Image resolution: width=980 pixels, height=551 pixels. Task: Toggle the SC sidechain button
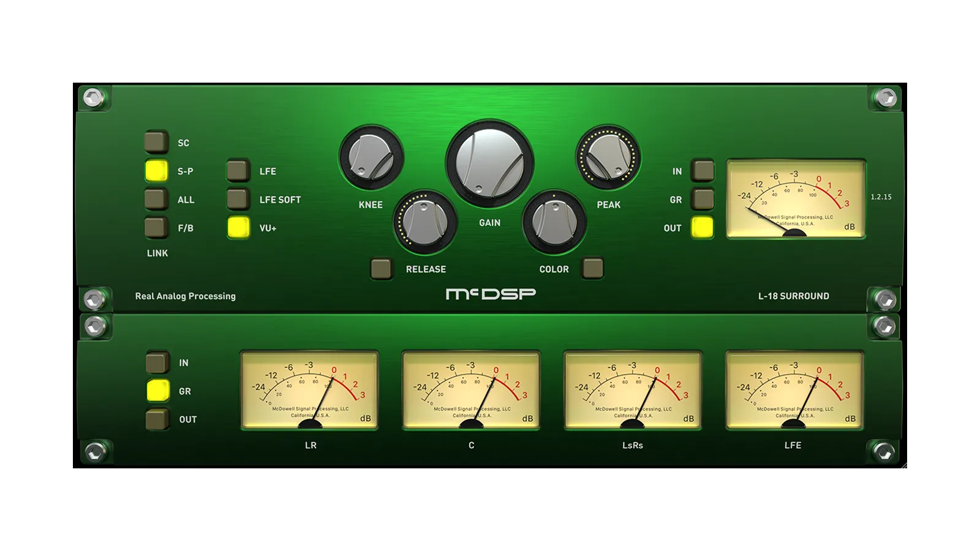coord(156,142)
